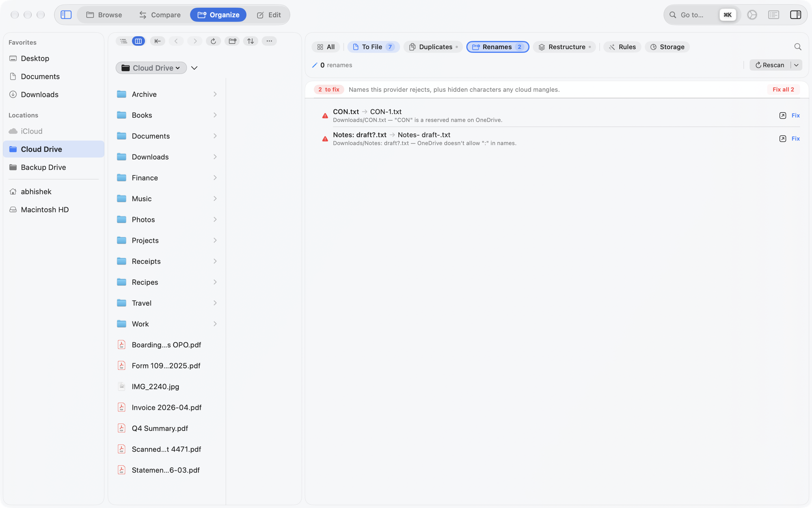Open the more options ellipsis menu

[269, 41]
